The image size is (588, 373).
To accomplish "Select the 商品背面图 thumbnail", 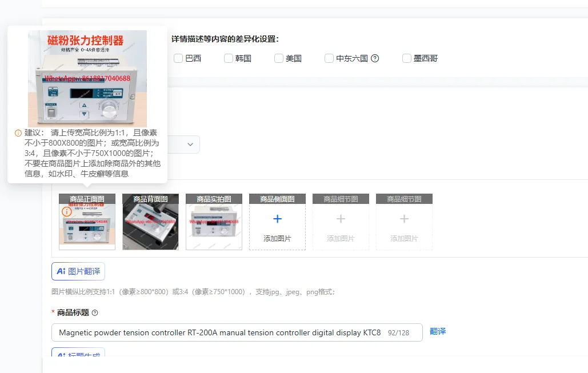I will click(150, 222).
